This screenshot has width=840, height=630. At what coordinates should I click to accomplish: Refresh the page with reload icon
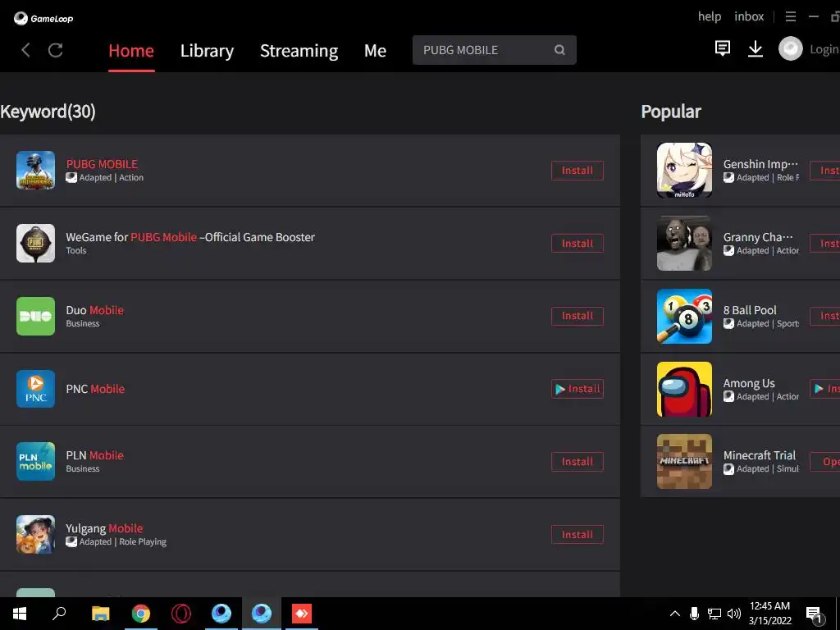click(56, 50)
